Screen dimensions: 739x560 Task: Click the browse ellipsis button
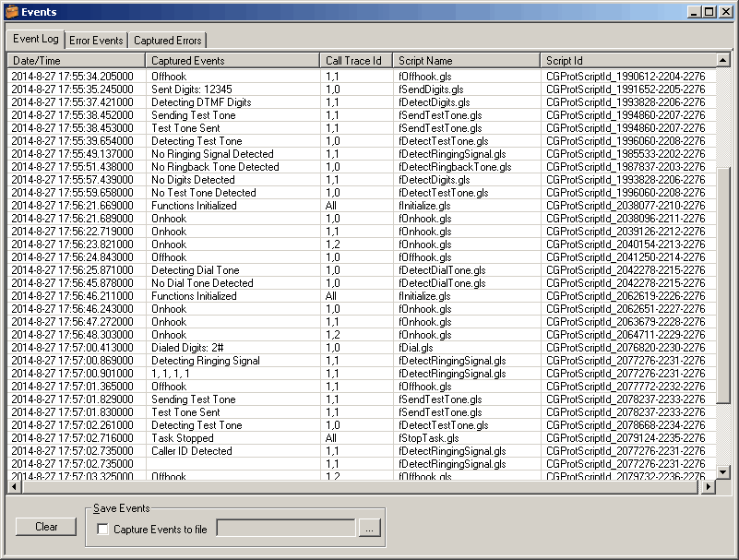coord(368,529)
